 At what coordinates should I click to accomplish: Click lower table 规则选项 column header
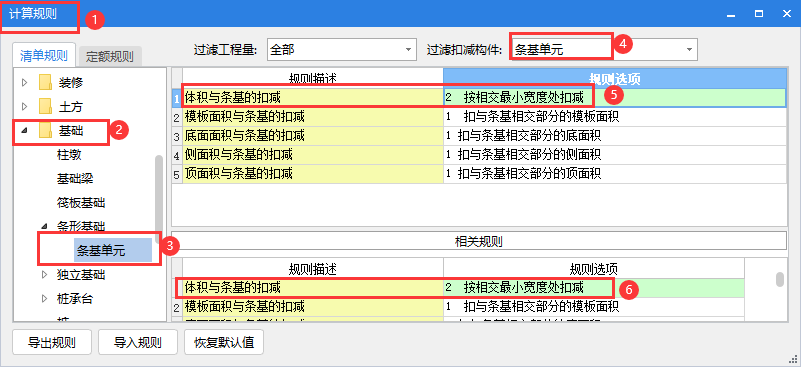point(594,268)
